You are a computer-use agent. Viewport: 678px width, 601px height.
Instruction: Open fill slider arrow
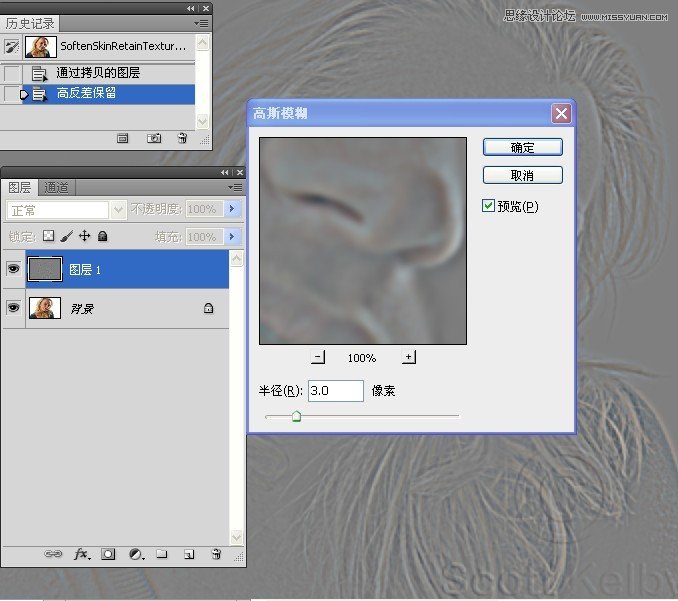(x=232, y=237)
